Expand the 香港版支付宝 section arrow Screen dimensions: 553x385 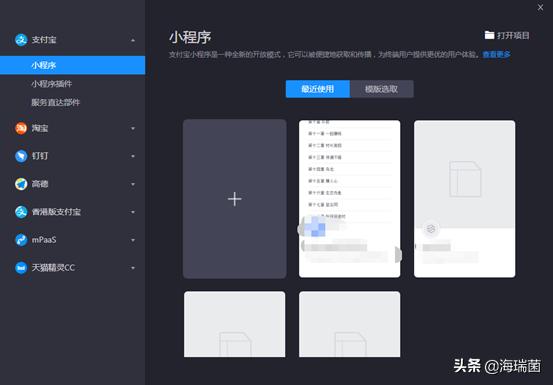click(x=133, y=212)
